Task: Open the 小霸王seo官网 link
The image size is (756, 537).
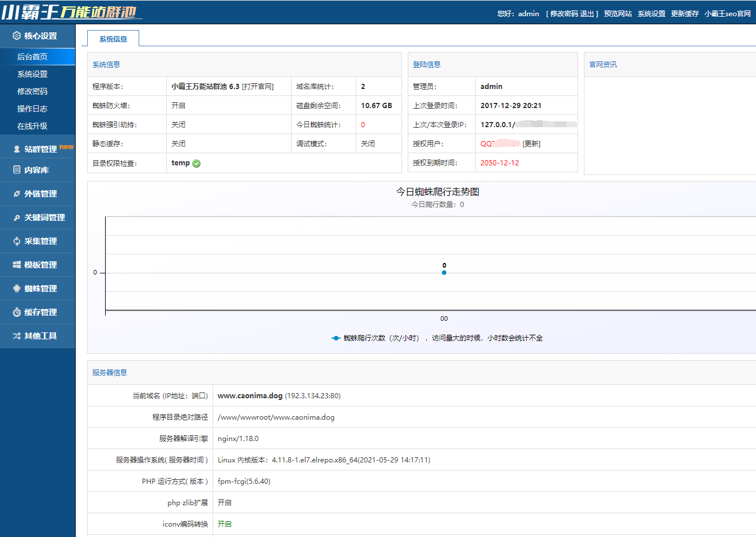Action: point(728,13)
